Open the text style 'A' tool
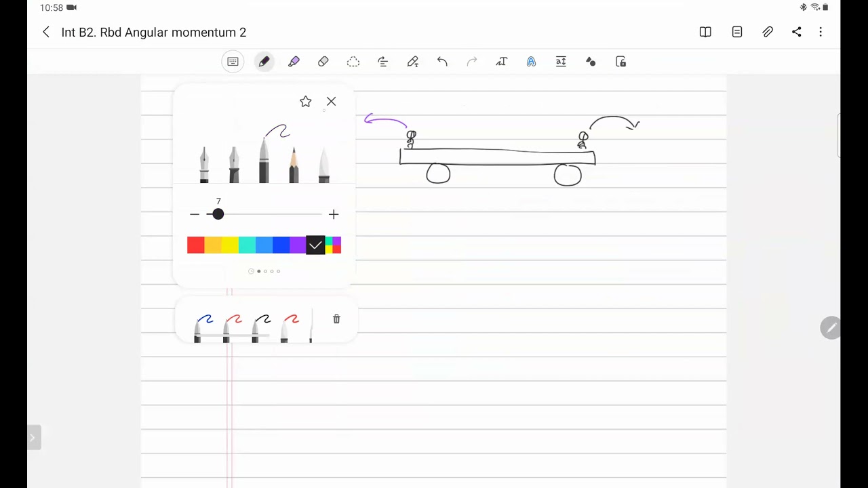The image size is (868, 488). coord(531,62)
